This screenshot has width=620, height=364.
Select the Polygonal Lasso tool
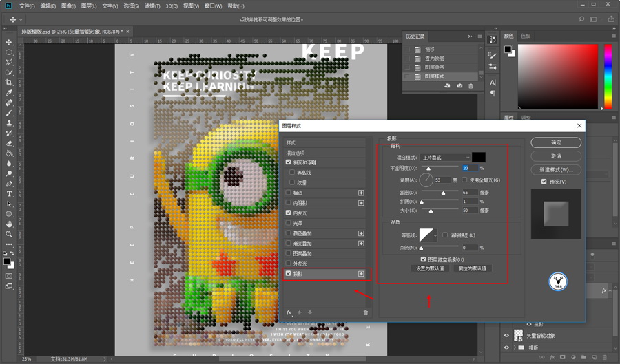click(9, 62)
